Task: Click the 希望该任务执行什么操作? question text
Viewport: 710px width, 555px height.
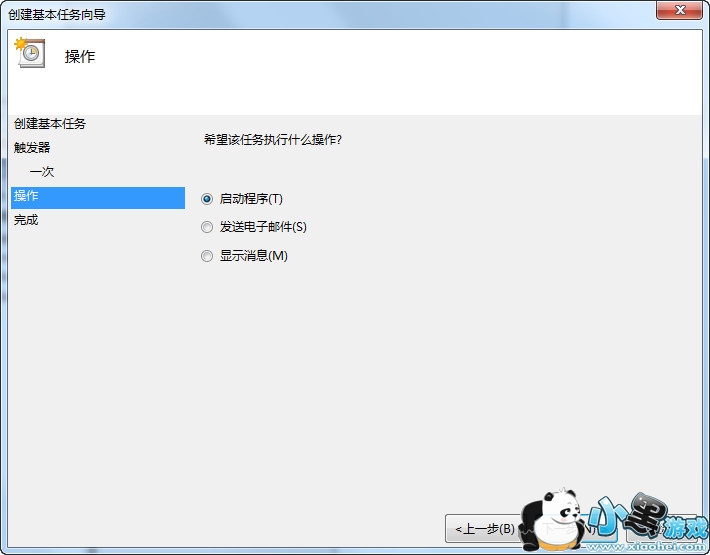Action: click(273, 139)
